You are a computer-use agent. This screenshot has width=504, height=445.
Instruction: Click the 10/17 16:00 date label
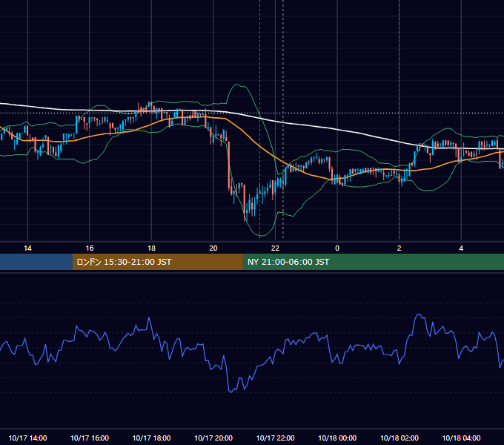(90, 438)
